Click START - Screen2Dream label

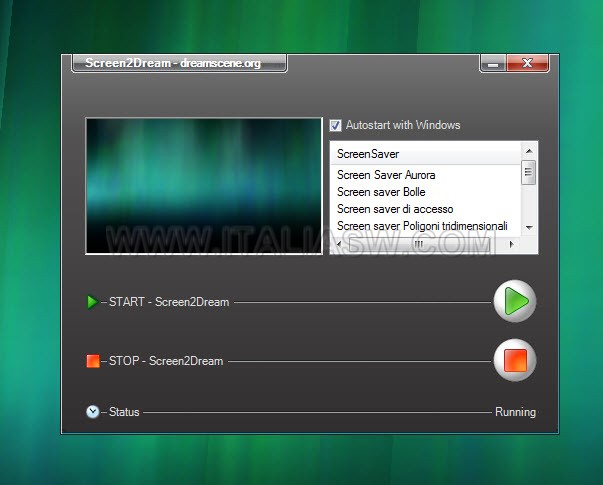coord(169,302)
